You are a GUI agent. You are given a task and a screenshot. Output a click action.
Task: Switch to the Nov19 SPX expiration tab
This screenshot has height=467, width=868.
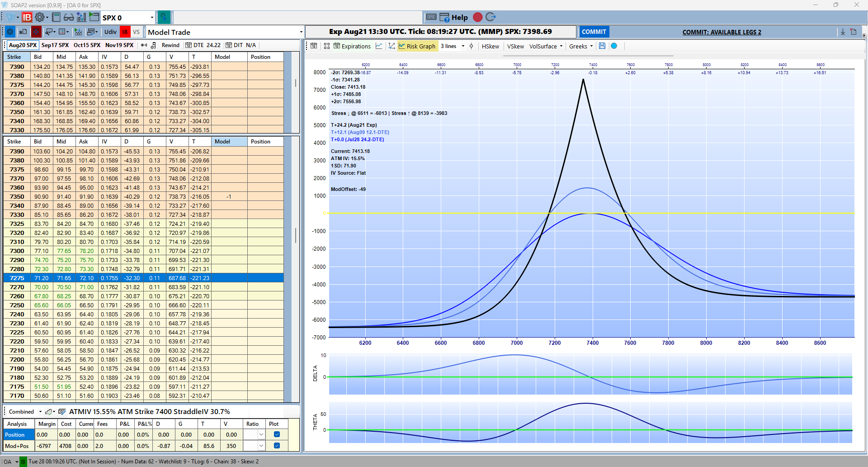pos(119,45)
